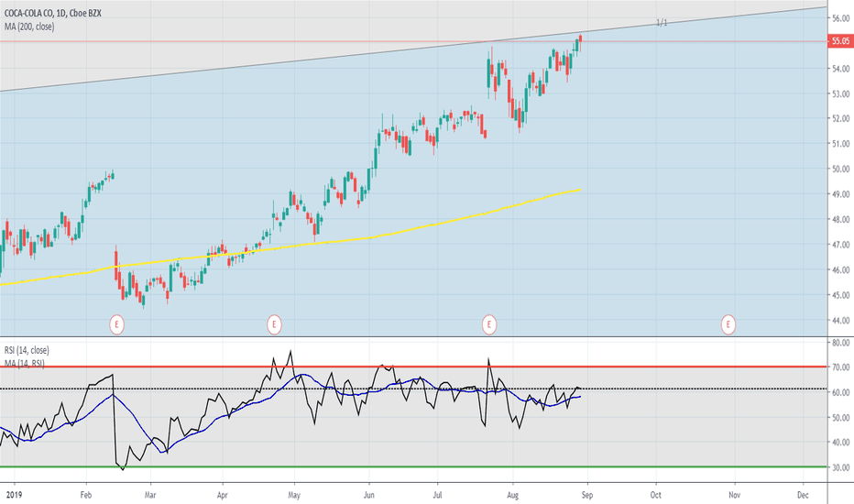
Task: Click the Mar label on the time axis
Action: (150, 495)
